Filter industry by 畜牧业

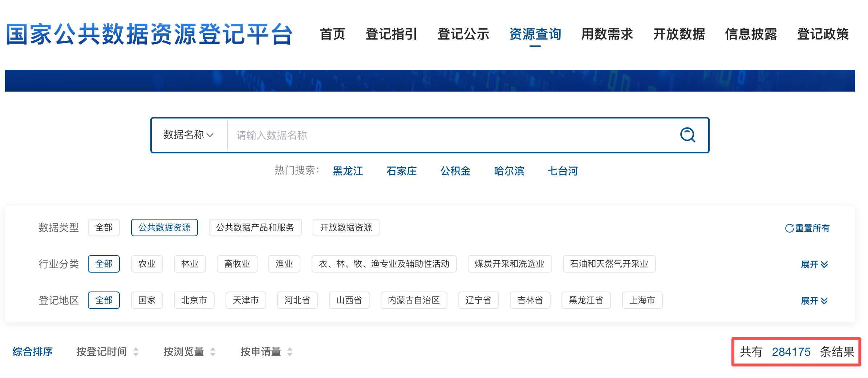237,264
